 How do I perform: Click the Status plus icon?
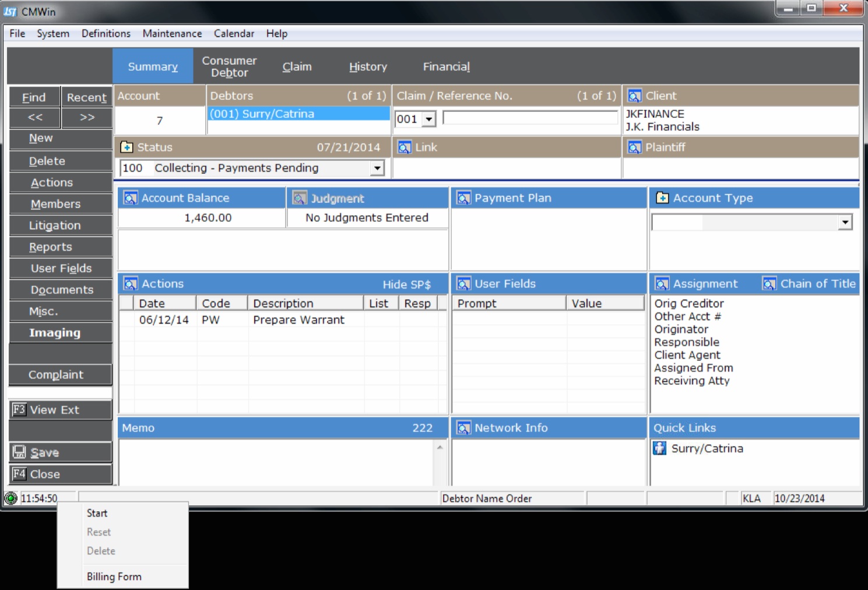[x=126, y=147]
